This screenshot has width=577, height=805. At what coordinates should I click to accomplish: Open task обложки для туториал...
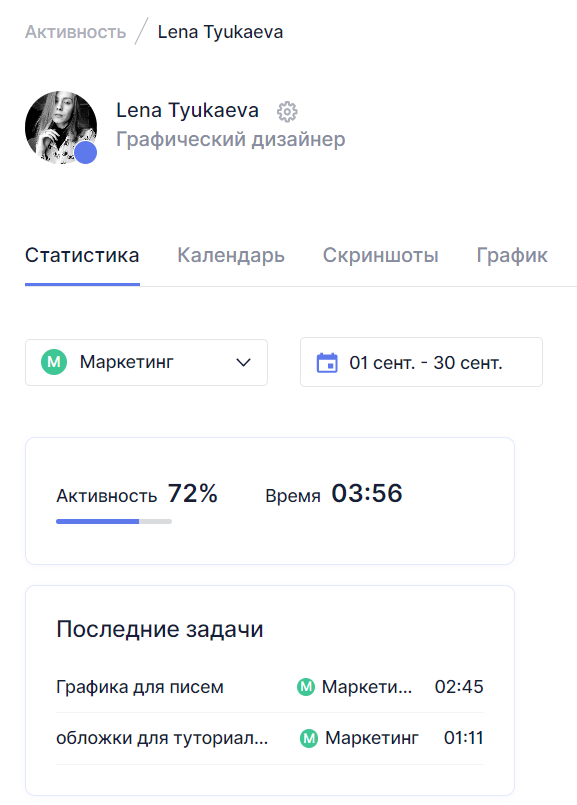click(162, 738)
